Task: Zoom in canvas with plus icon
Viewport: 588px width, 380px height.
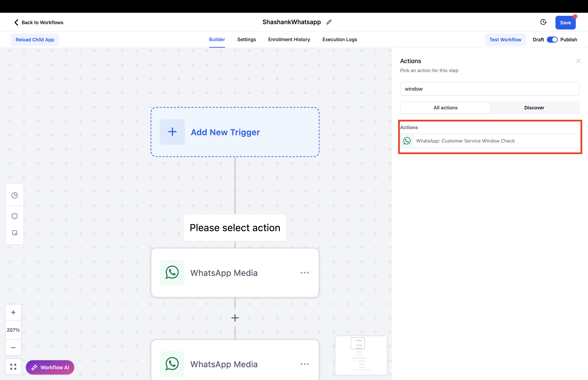Action: [x=13, y=312]
